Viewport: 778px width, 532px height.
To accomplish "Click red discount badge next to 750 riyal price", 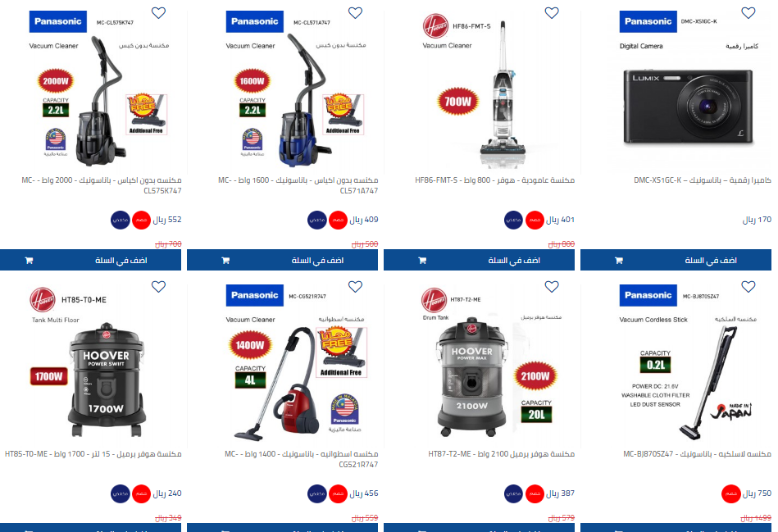I will 731,493.
